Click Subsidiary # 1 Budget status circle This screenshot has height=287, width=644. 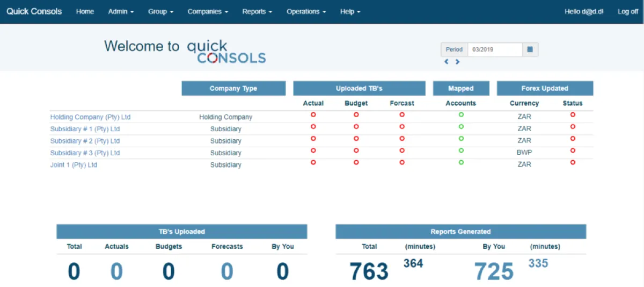click(x=356, y=126)
